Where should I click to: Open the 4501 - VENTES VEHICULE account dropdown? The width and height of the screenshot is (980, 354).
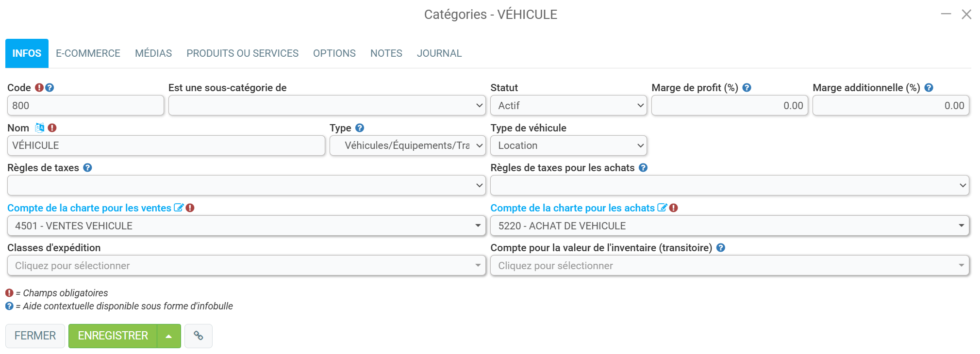tap(247, 225)
